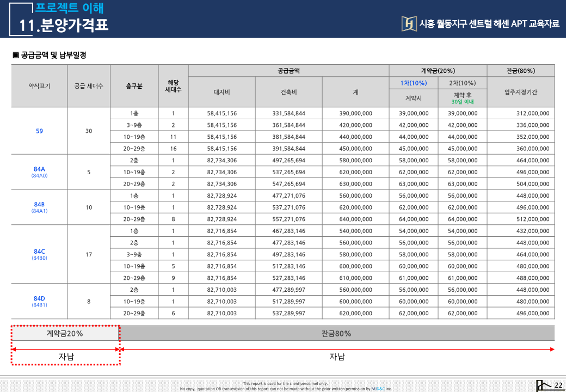Click the gold logo beside the APT title
This screenshot has height=392, width=566.
408,23
